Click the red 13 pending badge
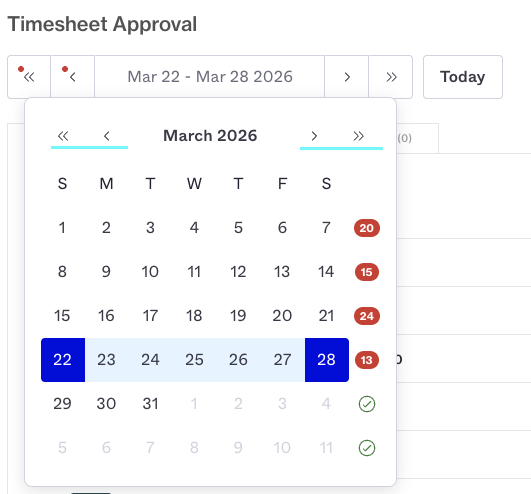The height and width of the screenshot is (494, 531). click(x=367, y=360)
